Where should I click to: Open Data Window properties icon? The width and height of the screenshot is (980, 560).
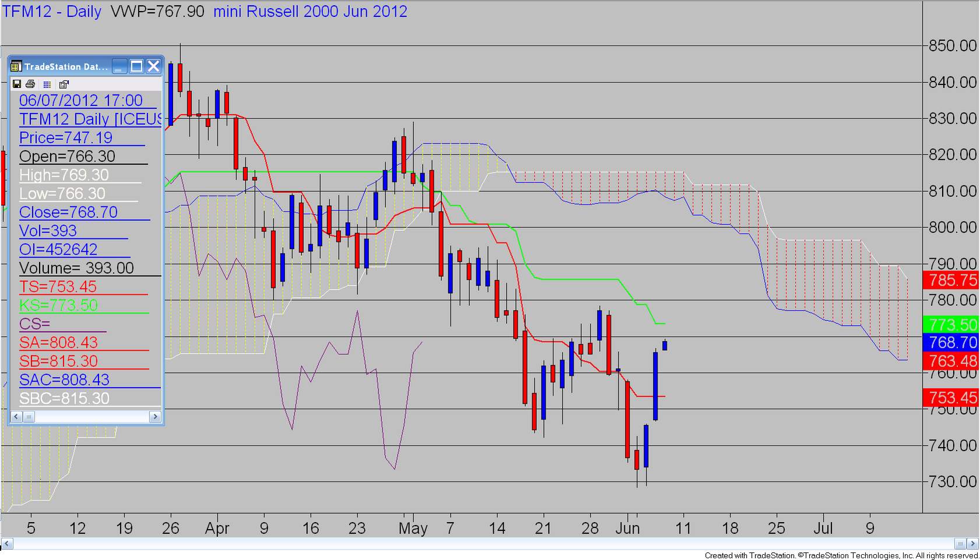coord(64,84)
